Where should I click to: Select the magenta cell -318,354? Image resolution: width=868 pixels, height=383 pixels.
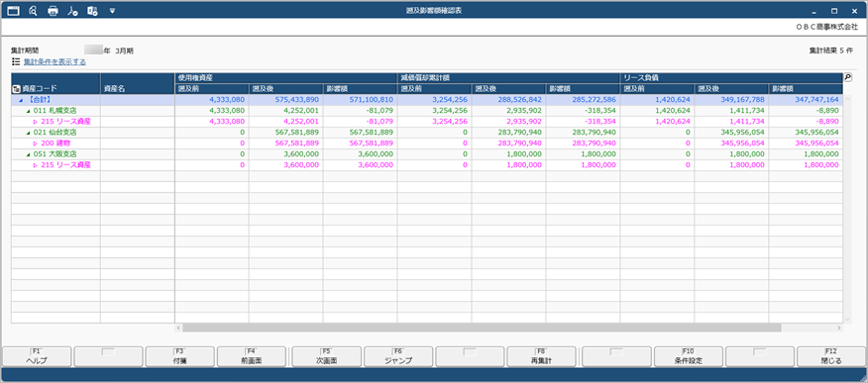pos(583,122)
